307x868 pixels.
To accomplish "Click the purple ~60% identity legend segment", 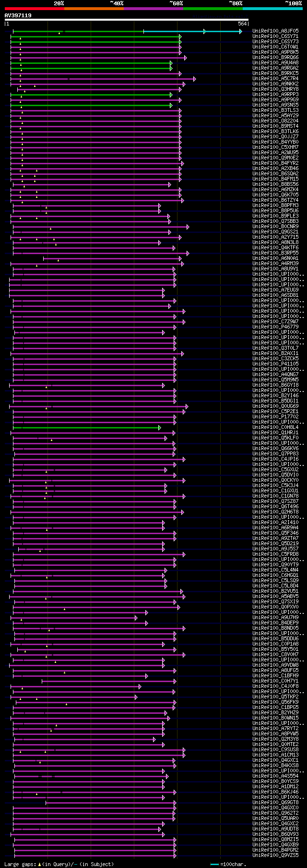I will pos(153,8).
